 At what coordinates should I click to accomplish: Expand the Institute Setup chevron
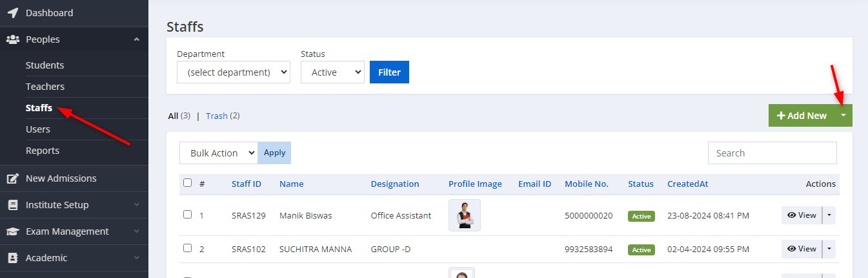136,205
